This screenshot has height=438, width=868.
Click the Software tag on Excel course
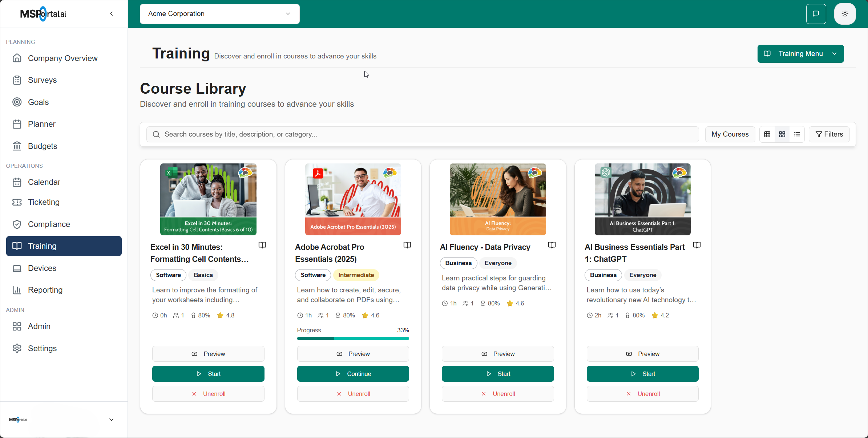(168, 275)
